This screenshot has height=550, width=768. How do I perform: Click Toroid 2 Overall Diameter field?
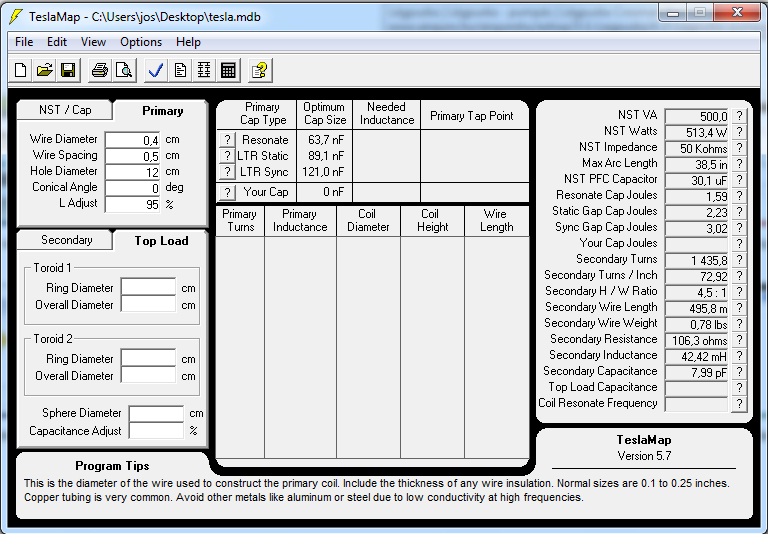(x=148, y=375)
